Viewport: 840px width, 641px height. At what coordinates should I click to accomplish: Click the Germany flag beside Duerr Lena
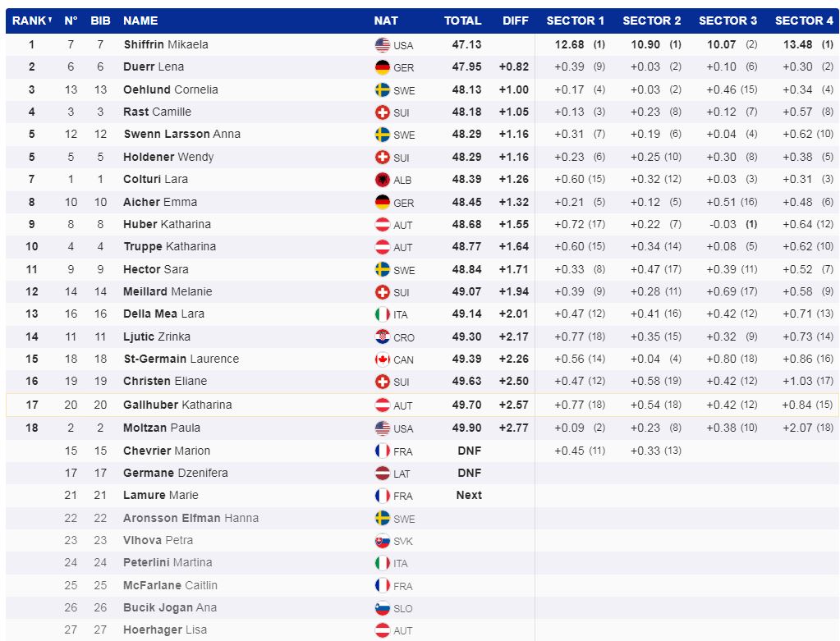(x=382, y=67)
